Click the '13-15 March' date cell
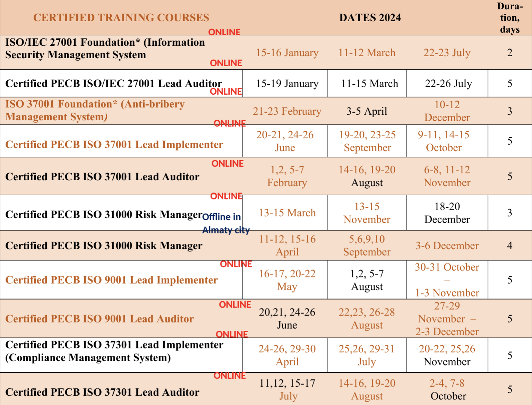 pyautogui.click(x=288, y=213)
